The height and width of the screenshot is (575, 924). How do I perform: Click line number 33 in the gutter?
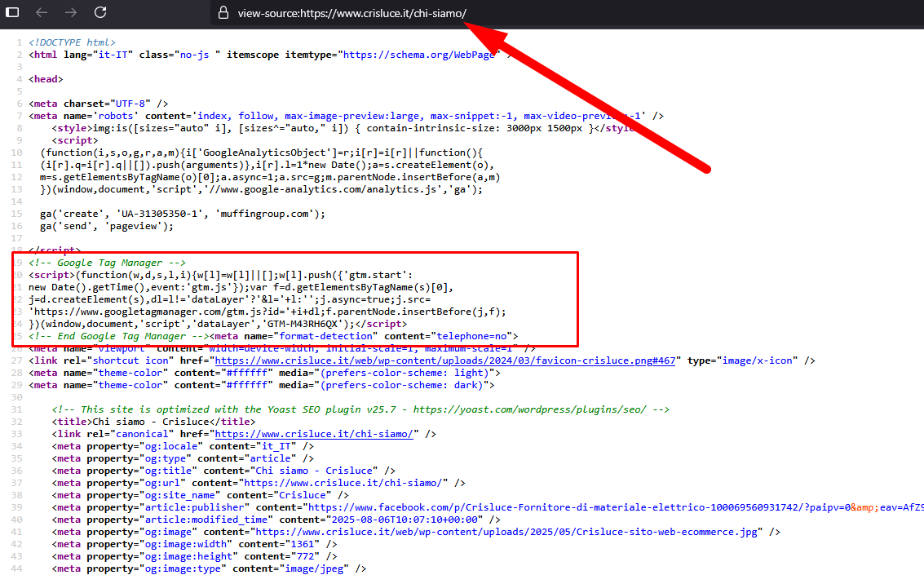[16, 434]
